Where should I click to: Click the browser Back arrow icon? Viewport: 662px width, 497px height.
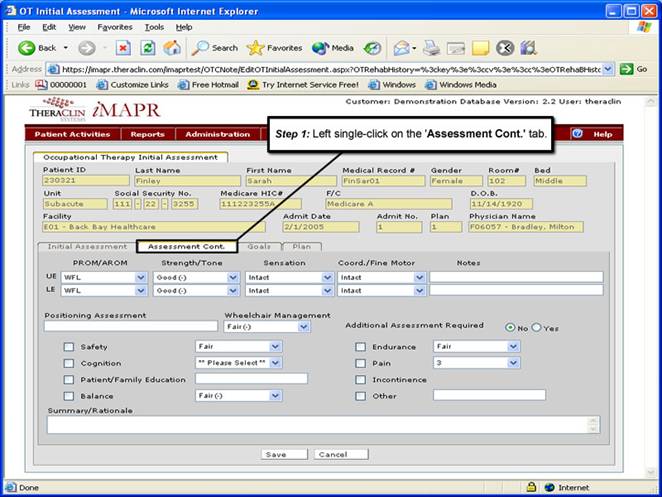[27, 47]
